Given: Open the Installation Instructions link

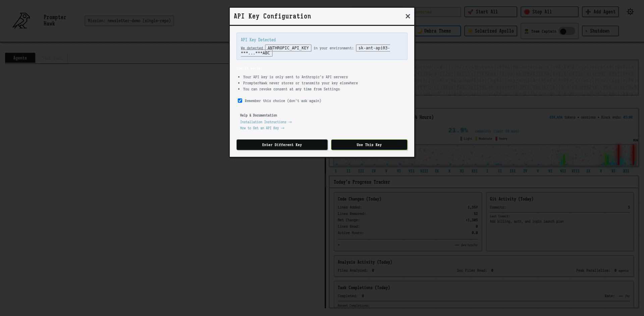Looking at the screenshot, I should coord(263,122).
